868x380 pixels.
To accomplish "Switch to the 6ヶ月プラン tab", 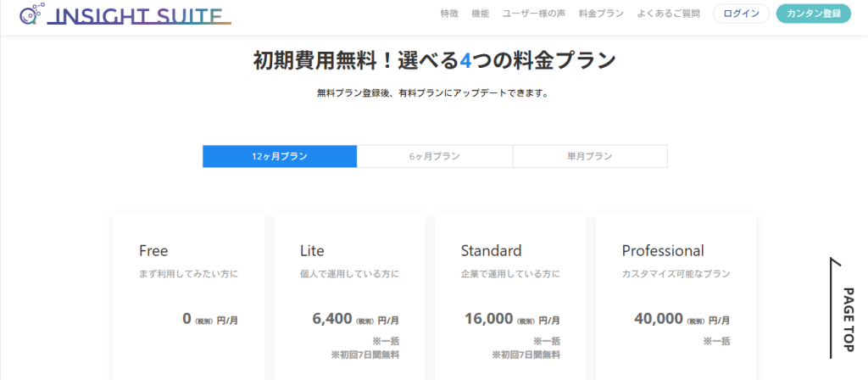I will click(x=435, y=156).
